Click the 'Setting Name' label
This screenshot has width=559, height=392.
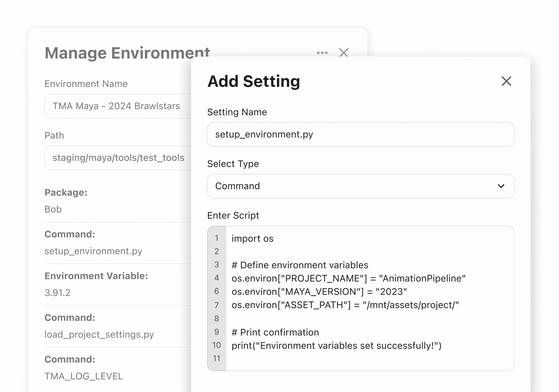[237, 112]
